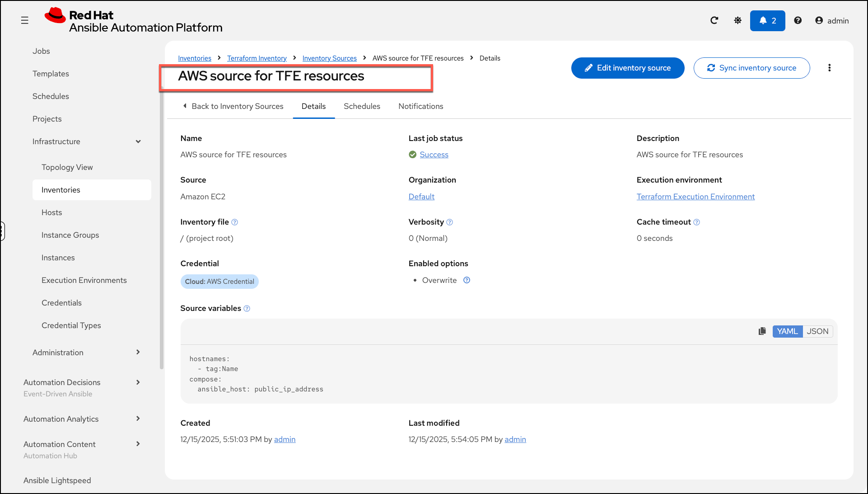Show help for Source variables
This screenshot has height=494, width=868.
(x=247, y=308)
